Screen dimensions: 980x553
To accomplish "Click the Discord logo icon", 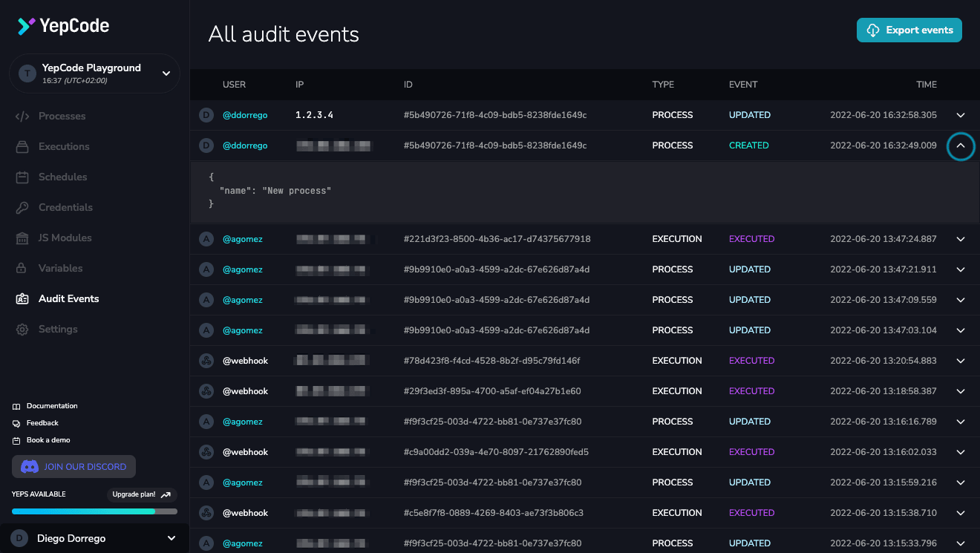I will point(30,467).
